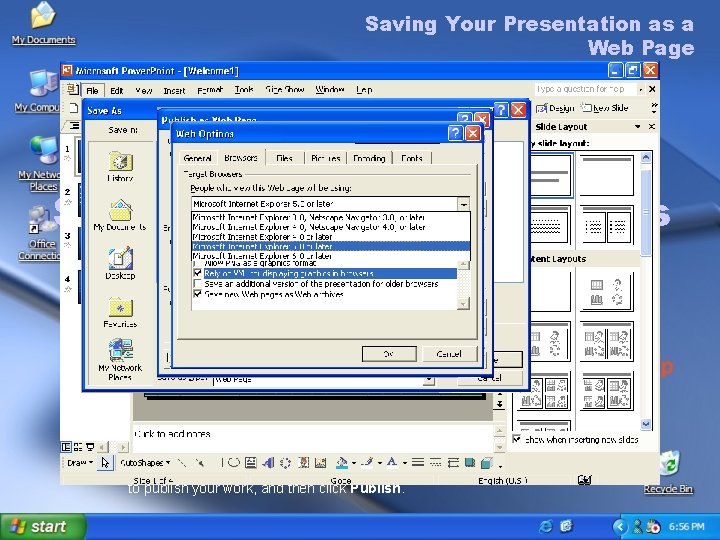The height and width of the screenshot is (540, 720).
Task: Open the Slide Layout task pane dropdown arrow
Action: (x=638, y=126)
